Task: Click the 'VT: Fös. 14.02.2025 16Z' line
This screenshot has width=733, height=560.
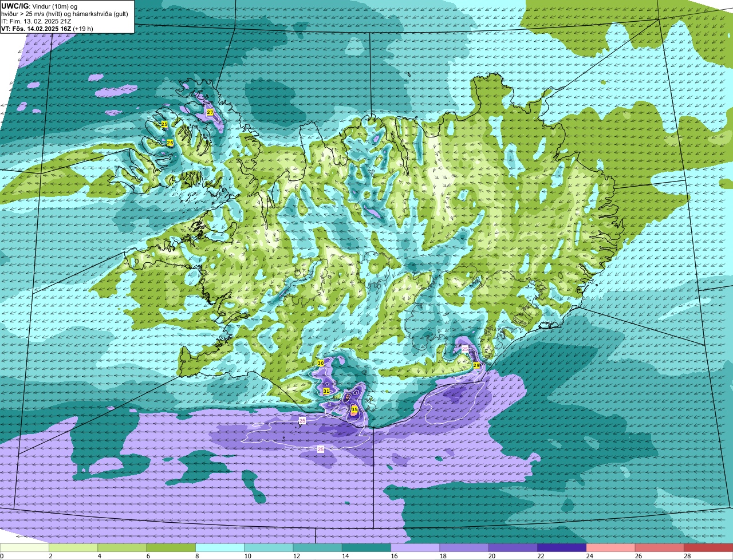Action: (x=36, y=29)
